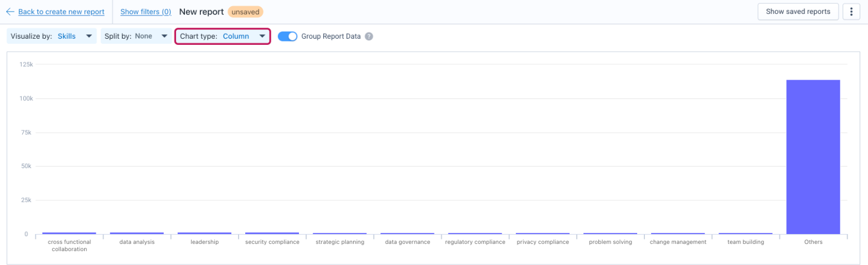Click the leadership axis label

pos(204,242)
